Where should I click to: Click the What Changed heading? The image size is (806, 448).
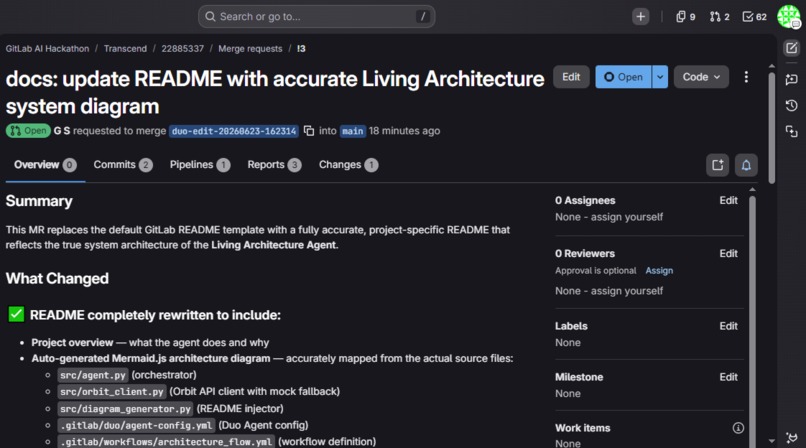(x=57, y=278)
